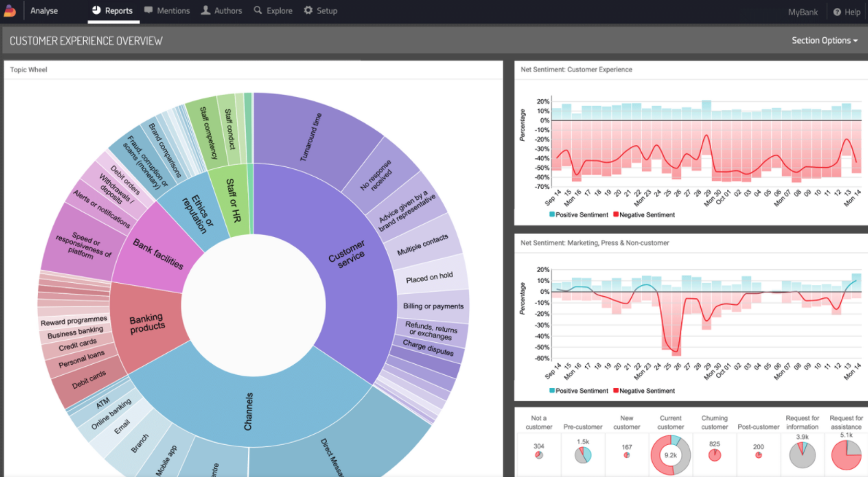This screenshot has height=477, width=868.
Task: Select the Channels wheel segment
Action: click(248, 411)
